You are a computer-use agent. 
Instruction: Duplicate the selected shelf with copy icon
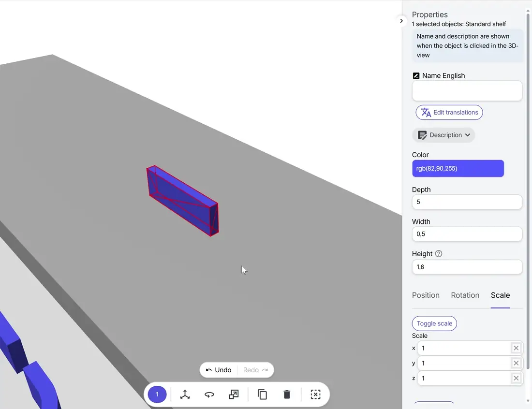click(262, 394)
